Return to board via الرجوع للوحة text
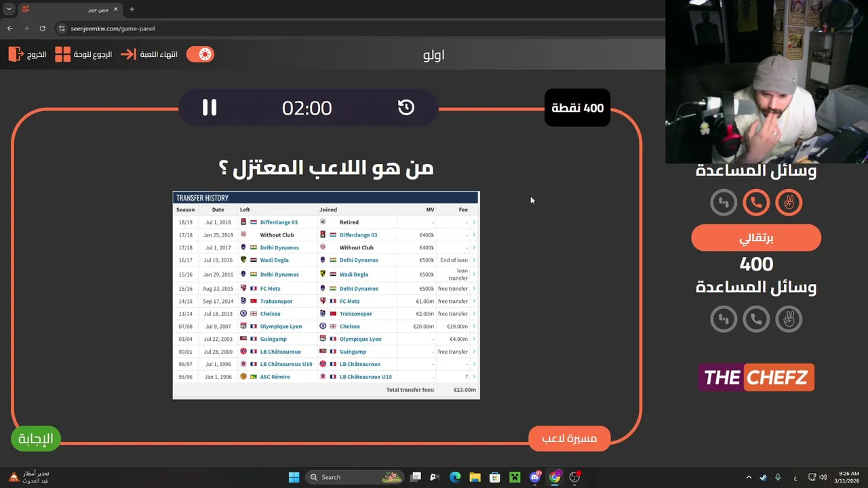The height and width of the screenshot is (488, 868). pyautogui.click(x=93, y=54)
